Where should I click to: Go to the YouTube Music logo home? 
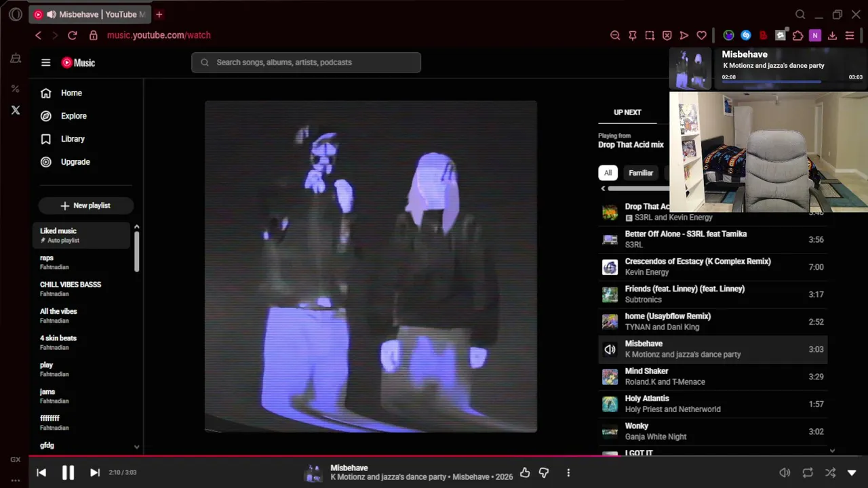(78, 62)
